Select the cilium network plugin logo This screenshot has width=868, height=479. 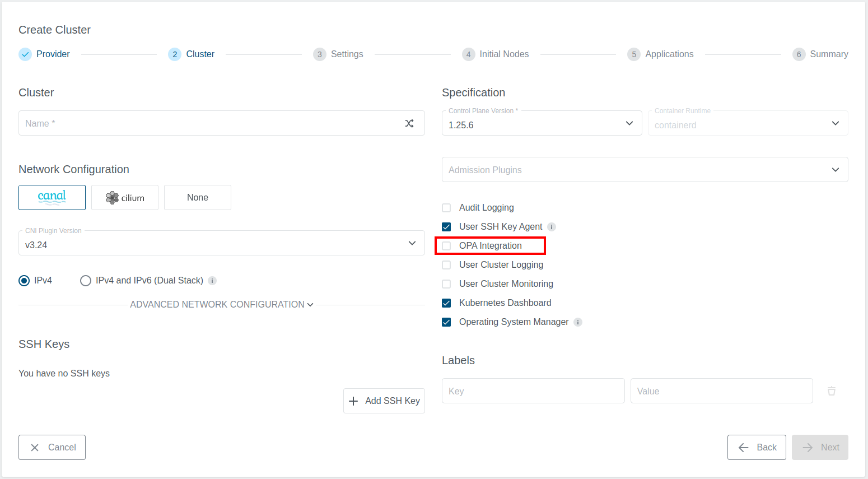pyautogui.click(x=124, y=197)
